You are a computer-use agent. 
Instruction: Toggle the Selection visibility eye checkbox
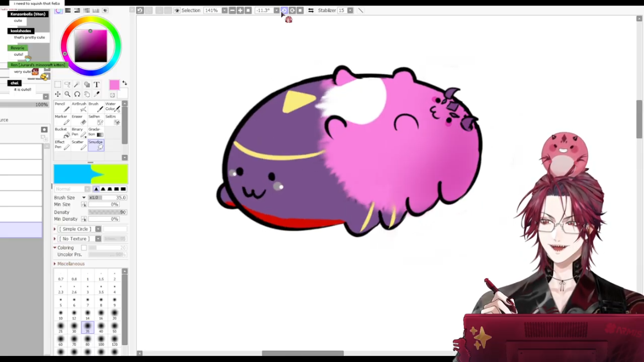177,10
